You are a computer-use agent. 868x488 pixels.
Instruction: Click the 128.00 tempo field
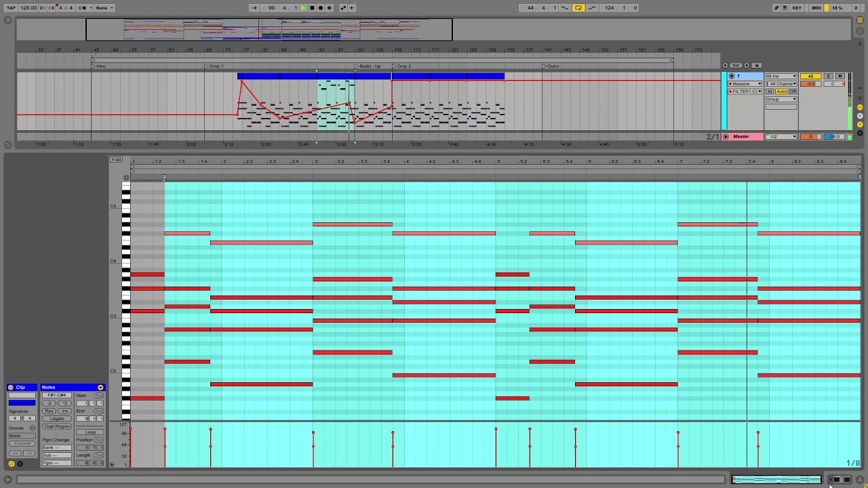[28, 7]
